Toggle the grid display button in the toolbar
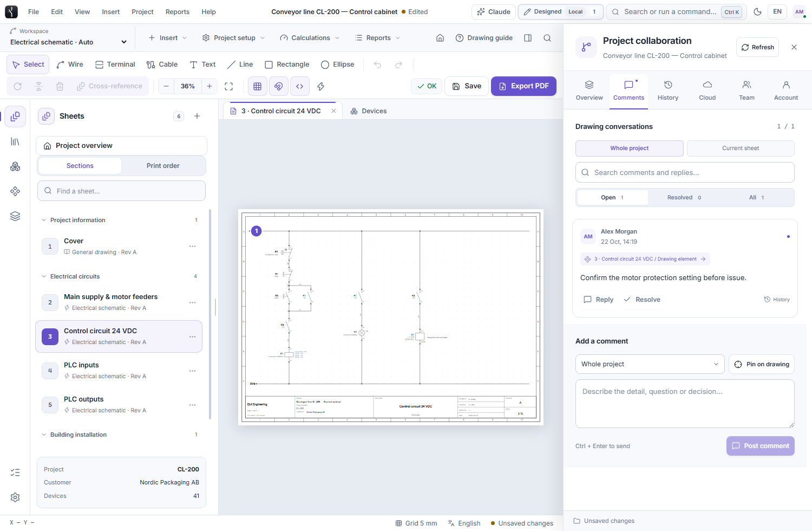The image size is (812, 531). pyautogui.click(x=258, y=86)
